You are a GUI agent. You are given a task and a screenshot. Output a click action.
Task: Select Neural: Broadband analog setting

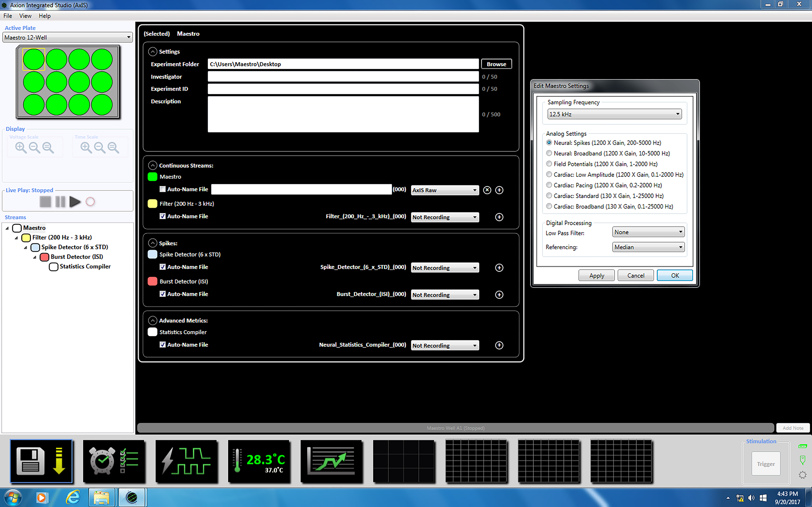(549, 153)
